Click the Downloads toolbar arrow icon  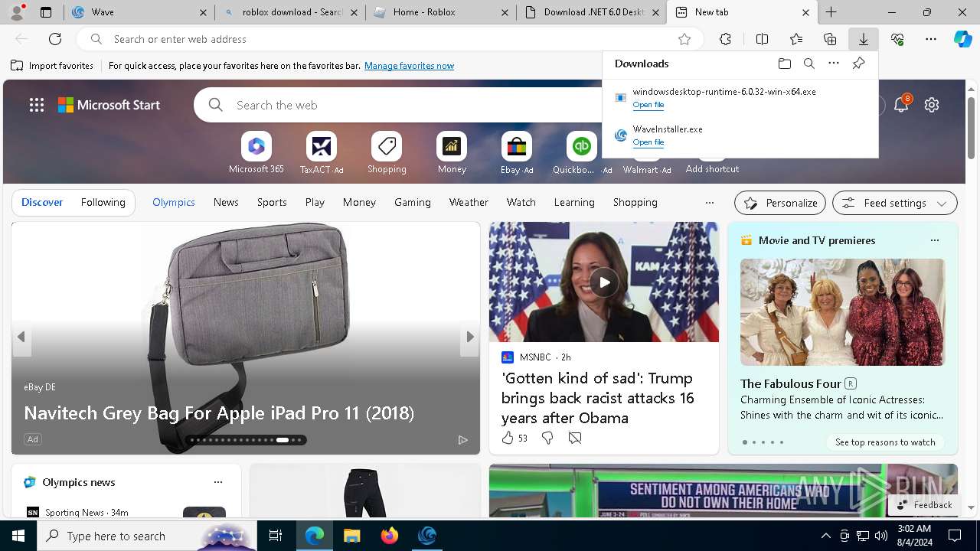[x=863, y=39]
